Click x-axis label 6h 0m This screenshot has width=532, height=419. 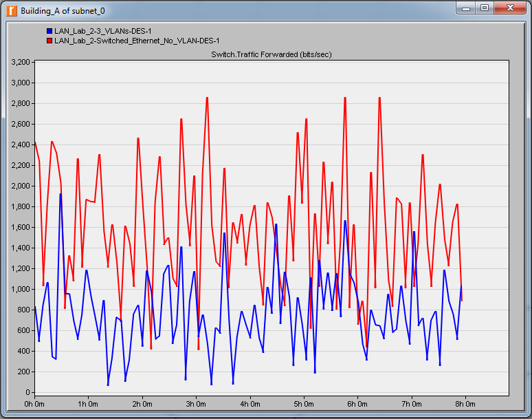click(357, 404)
